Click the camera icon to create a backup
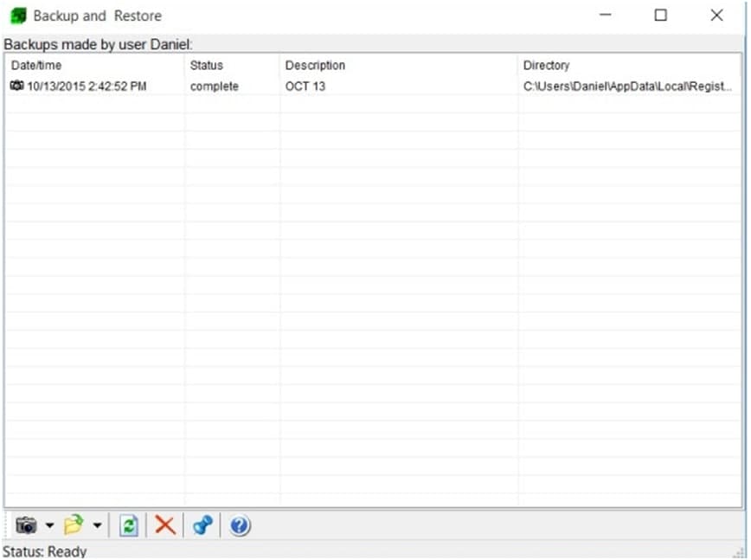Viewport: 751px width, 560px height. (x=26, y=525)
